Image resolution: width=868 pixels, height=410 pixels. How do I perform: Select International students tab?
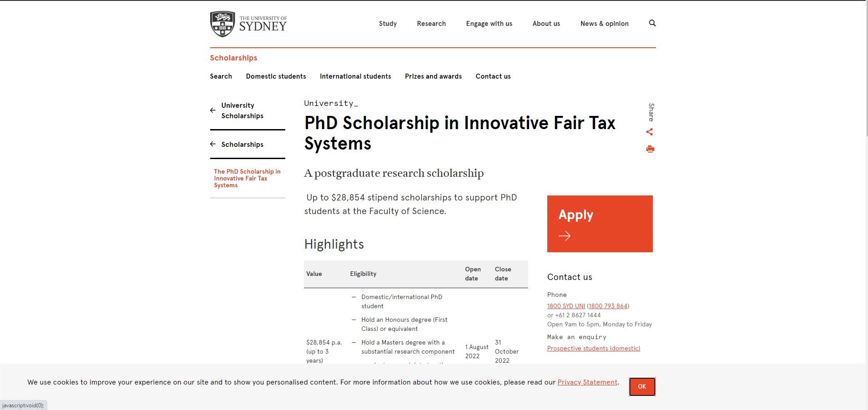pos(355,76)
